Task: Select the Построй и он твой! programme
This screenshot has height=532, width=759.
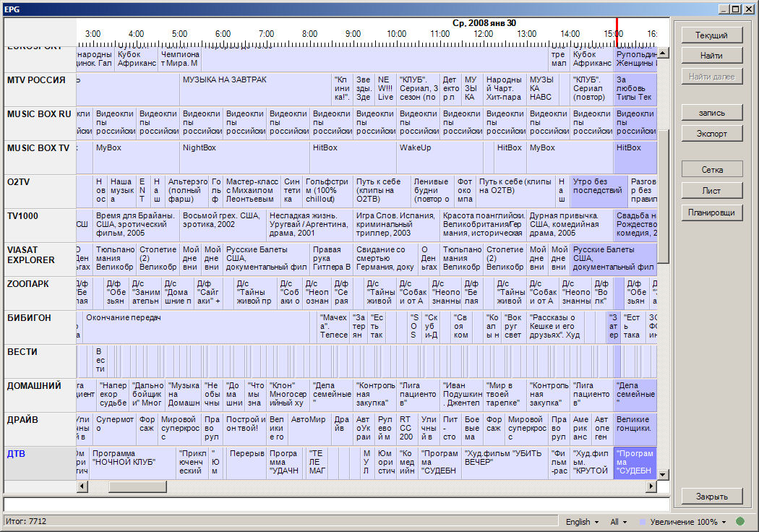Action: pyautogui.click(x=245, y=429)
